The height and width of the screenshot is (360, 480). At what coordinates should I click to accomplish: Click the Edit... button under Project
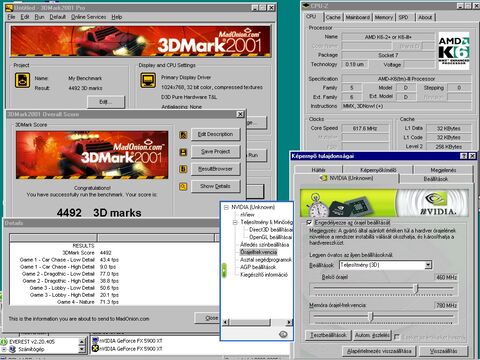[x=106, y=102]
